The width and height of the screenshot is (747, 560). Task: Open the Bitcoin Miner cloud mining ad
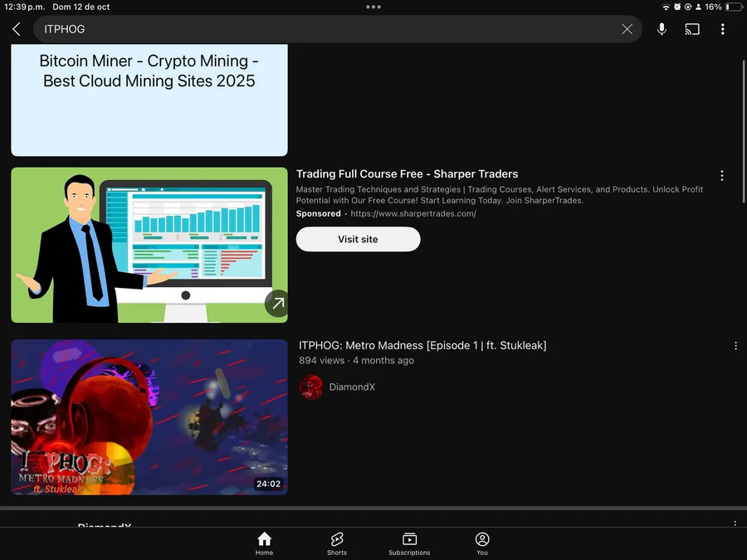tap(149, 100)
